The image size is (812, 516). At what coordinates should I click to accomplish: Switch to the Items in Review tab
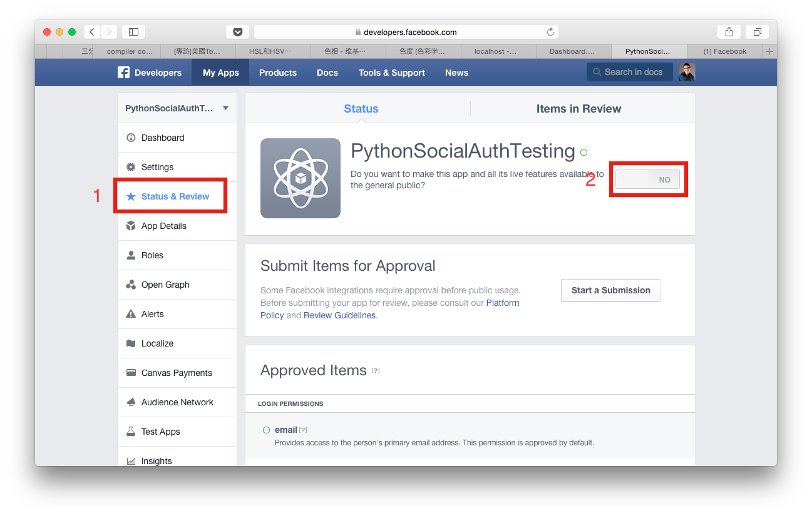click(x=578, y=108)
